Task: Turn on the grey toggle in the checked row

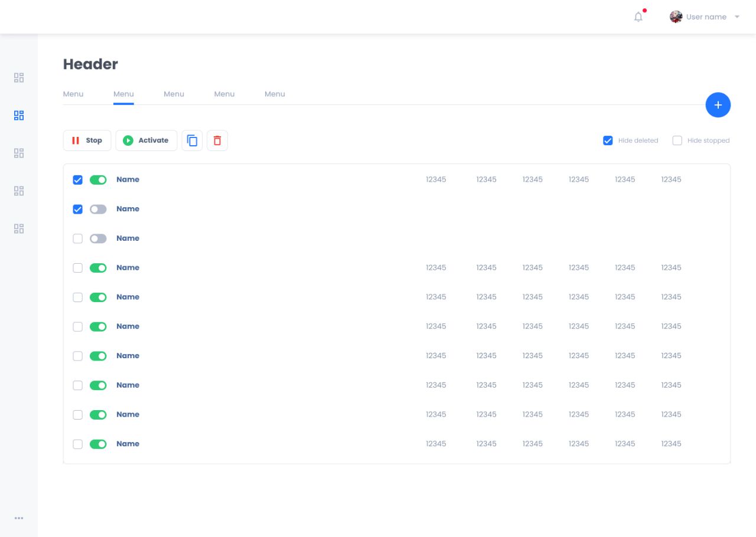Action: coord(98,209)
